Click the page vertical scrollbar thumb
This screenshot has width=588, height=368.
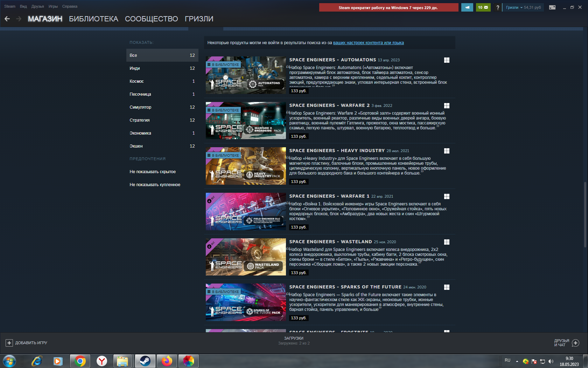click(x=585, y=214)
